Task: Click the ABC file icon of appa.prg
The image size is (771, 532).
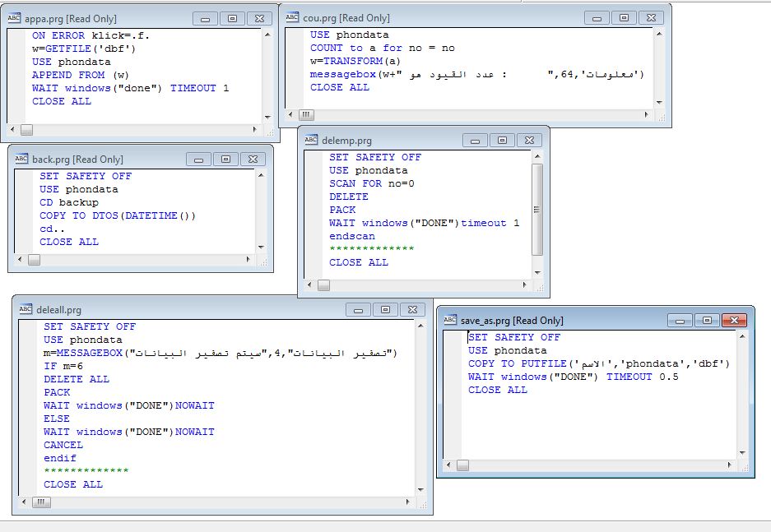Action: [x=14, y=18]
